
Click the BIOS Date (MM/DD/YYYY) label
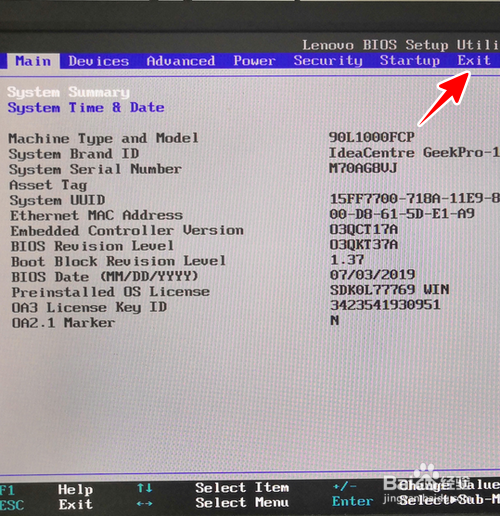[105, 277]
